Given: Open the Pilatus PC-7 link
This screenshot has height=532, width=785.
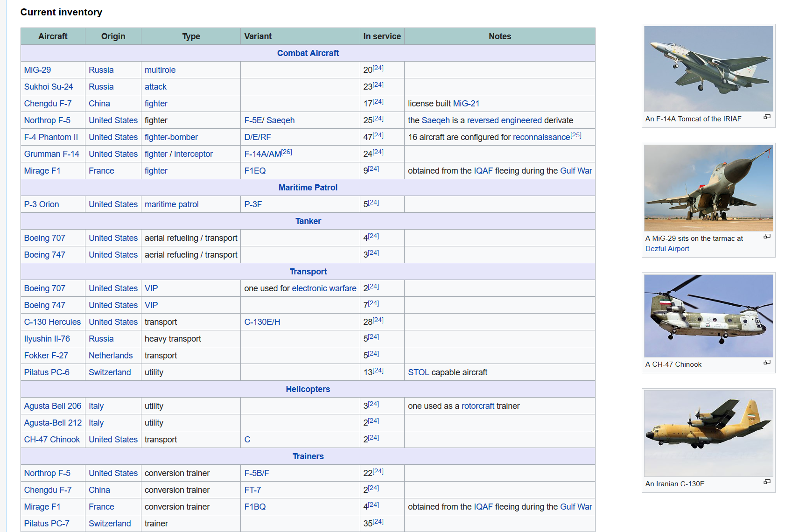Looking at the screenshot, I should pyautogui.click(x=47, y=524).
